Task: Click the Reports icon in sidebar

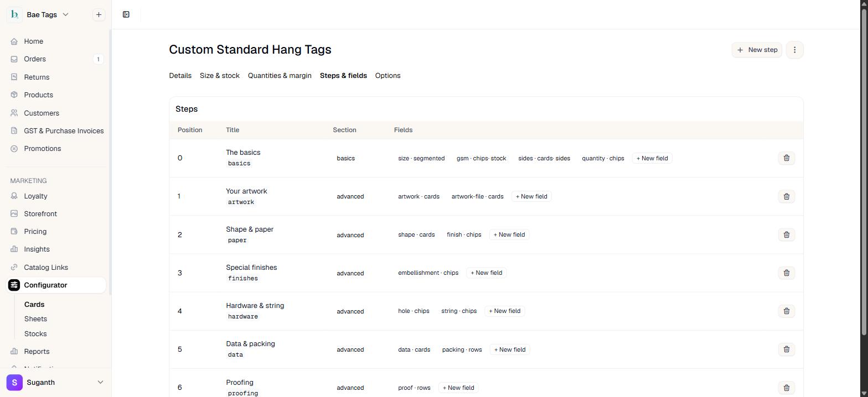Action: [14, 352]
